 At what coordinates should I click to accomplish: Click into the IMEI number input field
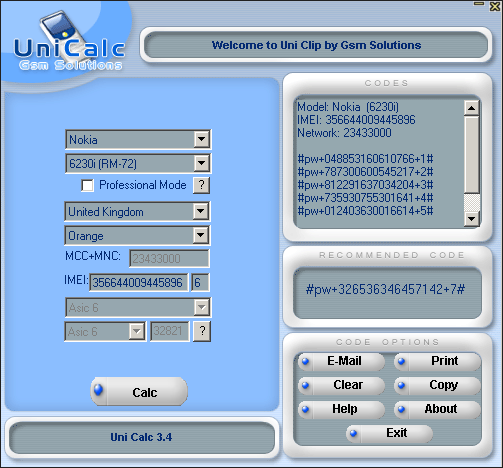(139, 283)
